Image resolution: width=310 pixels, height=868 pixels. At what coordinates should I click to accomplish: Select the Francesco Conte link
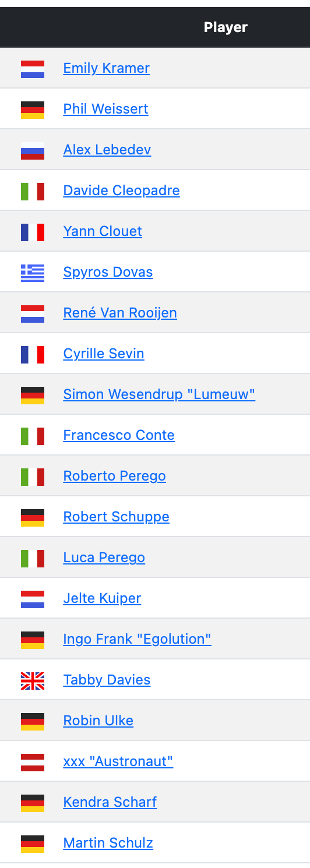(119, 435)
